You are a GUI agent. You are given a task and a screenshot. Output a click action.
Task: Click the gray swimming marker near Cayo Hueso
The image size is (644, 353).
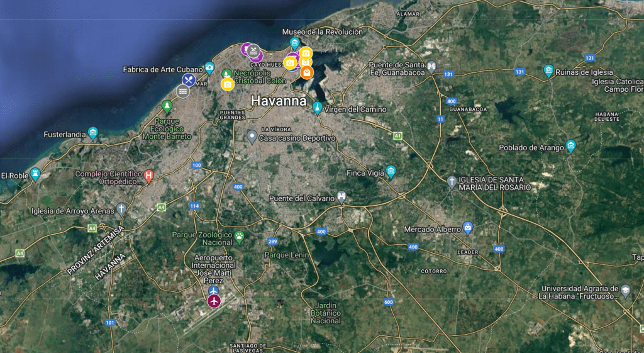254,50
